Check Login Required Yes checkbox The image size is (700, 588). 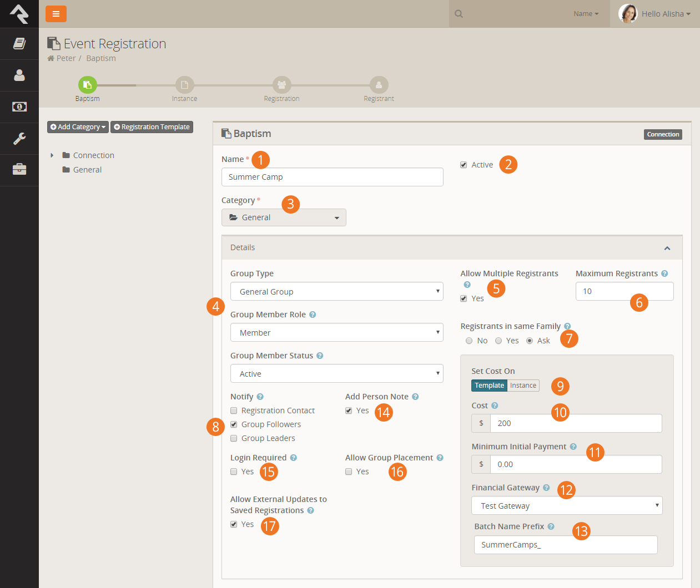pyautogui.click(x=234, y=472)
